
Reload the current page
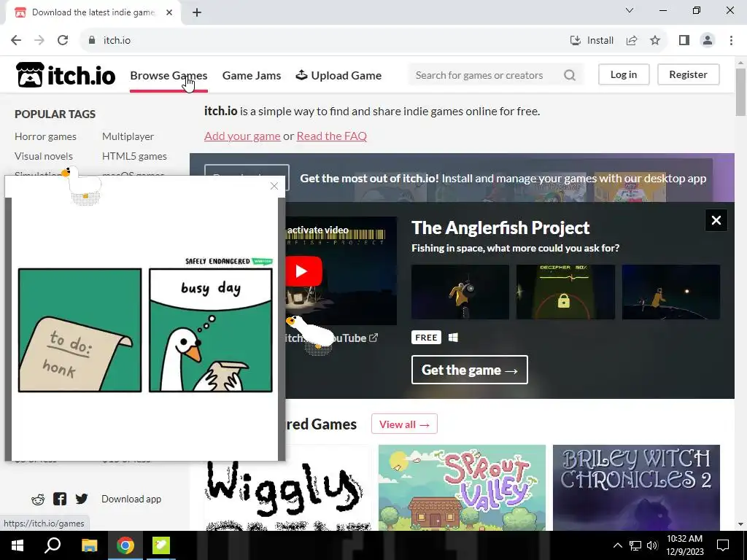(63, 40)
